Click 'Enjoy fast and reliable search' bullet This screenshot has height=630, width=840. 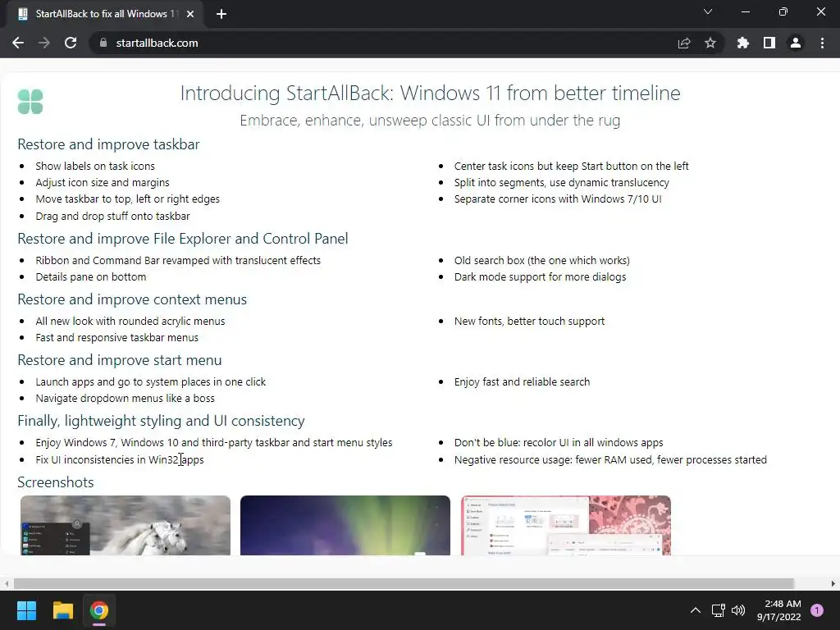pos(522,382)
